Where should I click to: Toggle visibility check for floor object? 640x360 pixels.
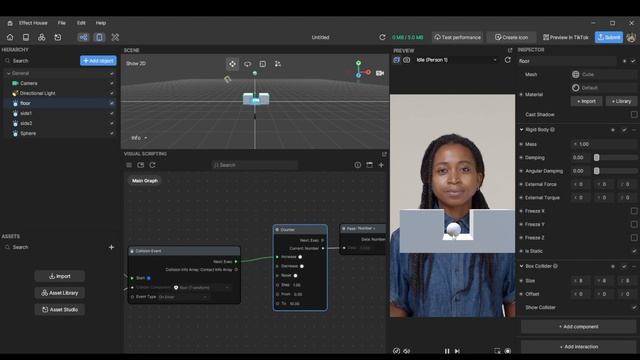[x=111, y=103]
